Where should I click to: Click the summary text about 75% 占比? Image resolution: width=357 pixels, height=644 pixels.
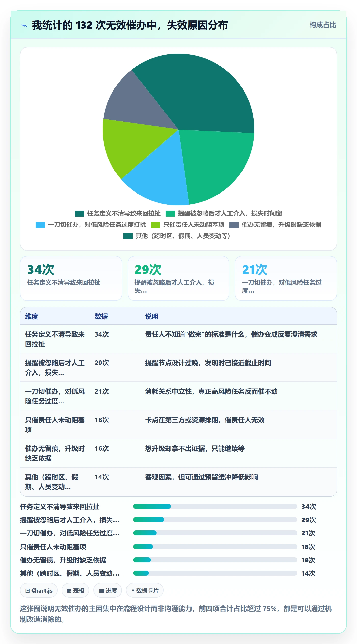(176, 614)
